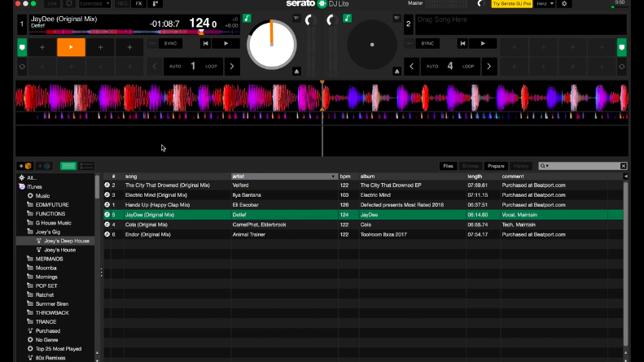Click SYNC on deck 2
Screen dimensions: 644x362
point(427,43)
